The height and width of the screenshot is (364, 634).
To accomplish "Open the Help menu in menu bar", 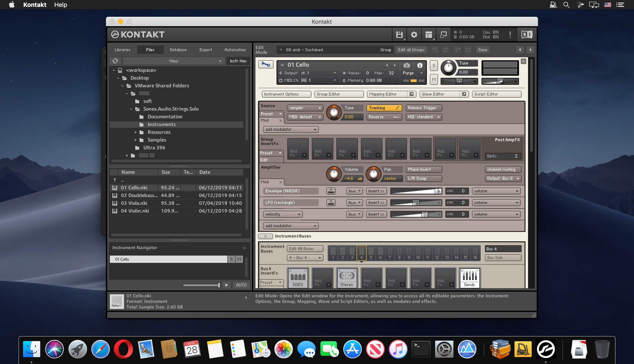I will click(61, 5).
